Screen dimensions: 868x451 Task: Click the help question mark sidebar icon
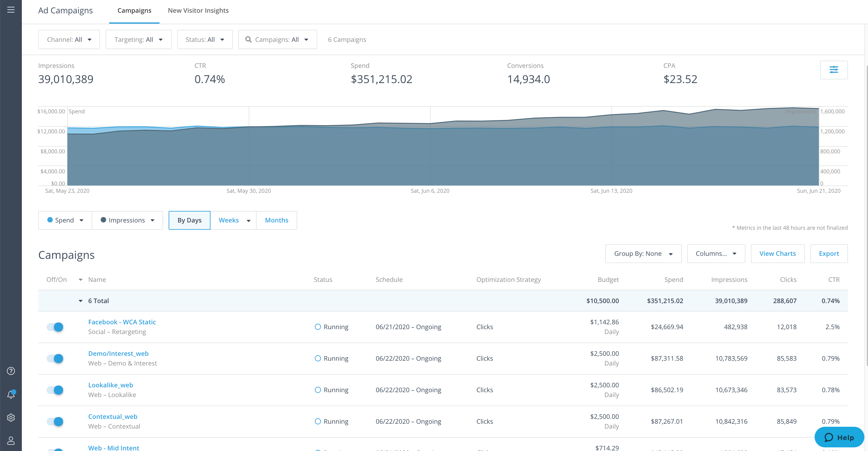[11, 371]
